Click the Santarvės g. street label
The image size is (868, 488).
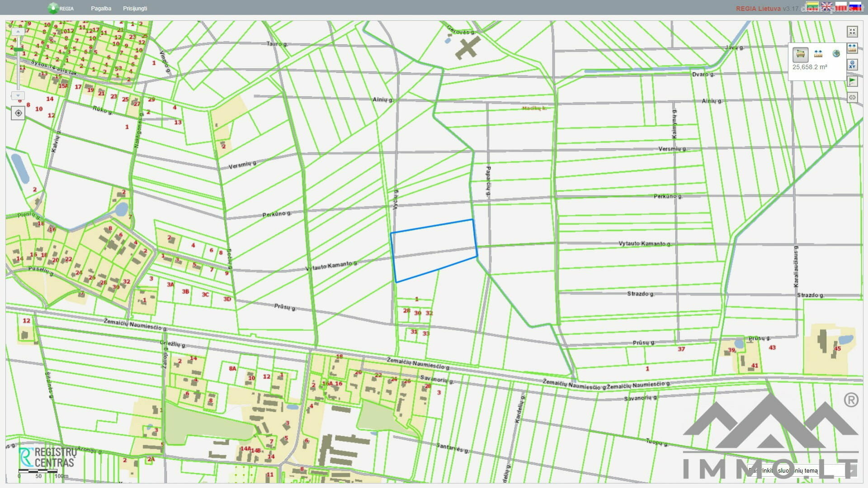pyautogui.click(x=453, y=448)
